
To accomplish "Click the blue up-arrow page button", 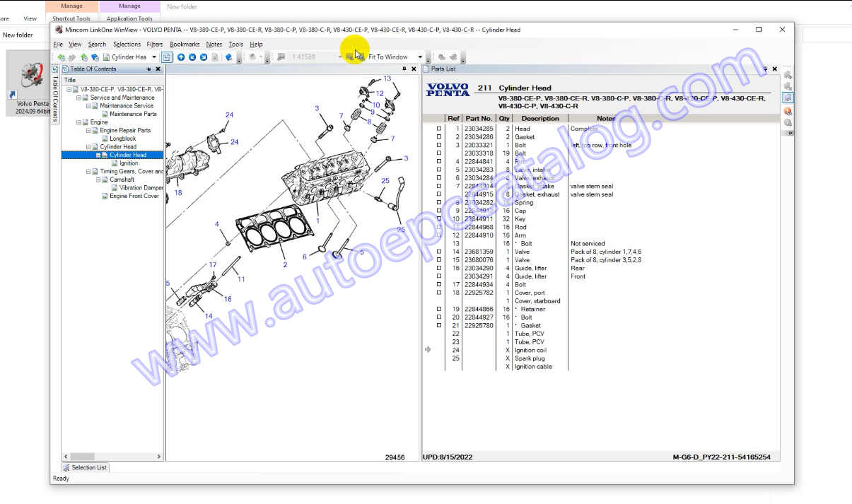I will [181, 57].
